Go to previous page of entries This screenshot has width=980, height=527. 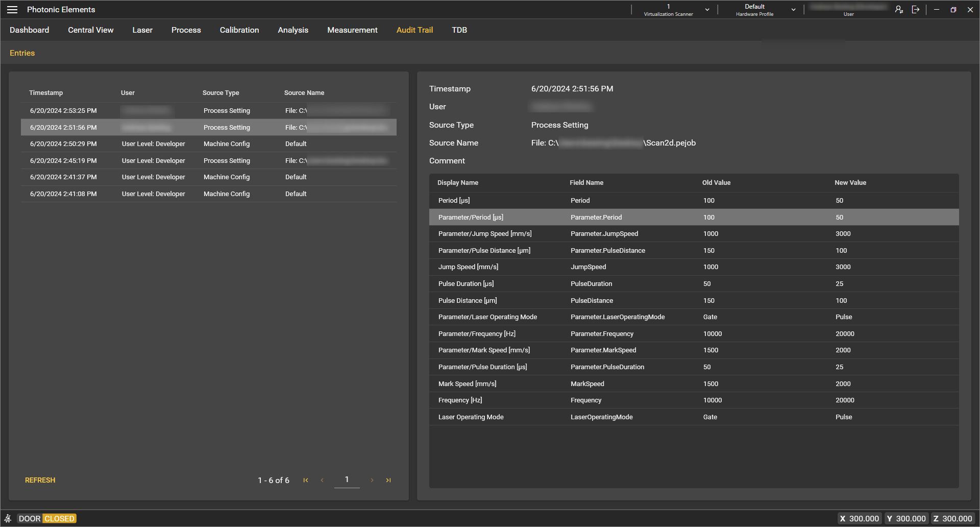322,480
